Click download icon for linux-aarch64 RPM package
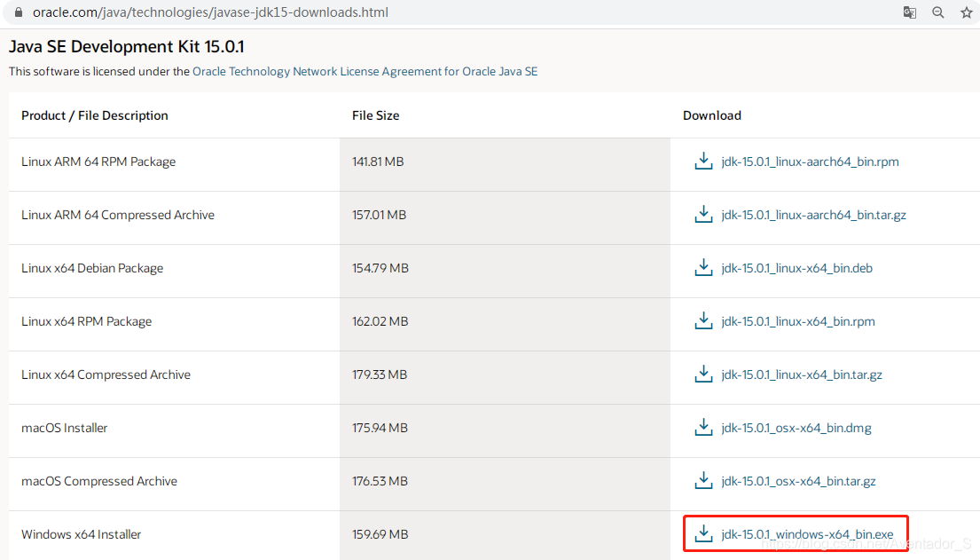 pyautogui.click(x=703, y=162)
